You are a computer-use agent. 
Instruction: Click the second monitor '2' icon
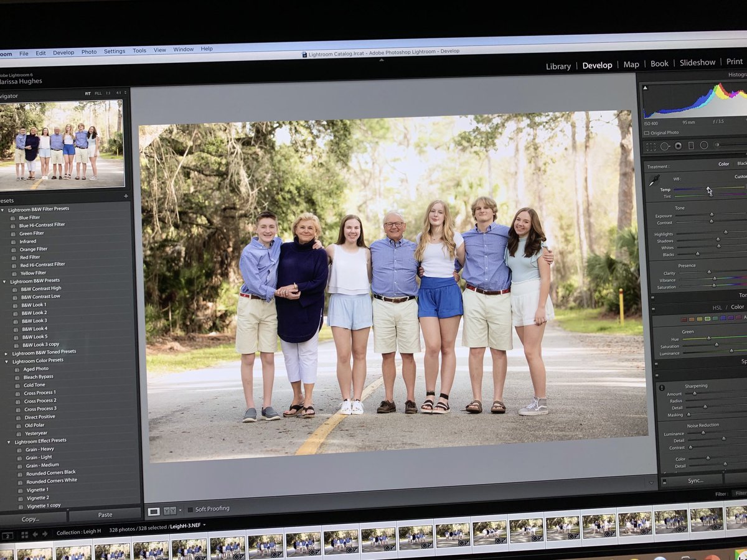(7, 536)
